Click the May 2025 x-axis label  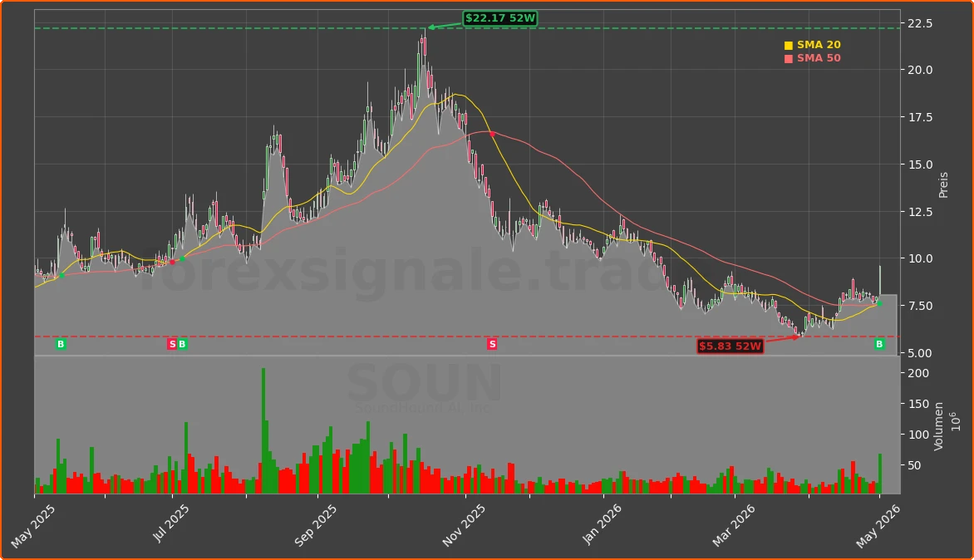(33, 527)
